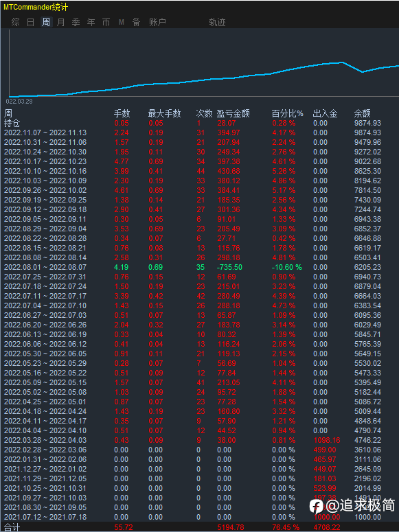Screen dimensions: 399x532
Task: Switch to the 综 summary tab
Action: pos(15,22)
